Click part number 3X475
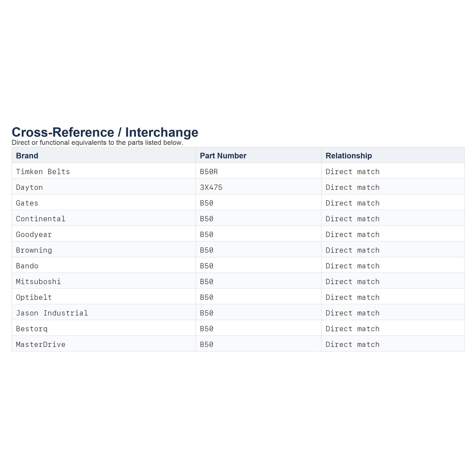The image size is (476, 476). 211,187
